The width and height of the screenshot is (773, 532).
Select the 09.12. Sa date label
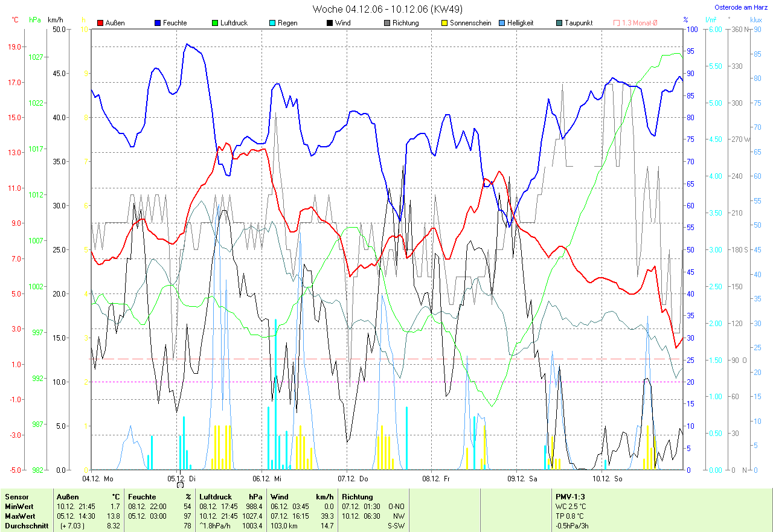524,478
